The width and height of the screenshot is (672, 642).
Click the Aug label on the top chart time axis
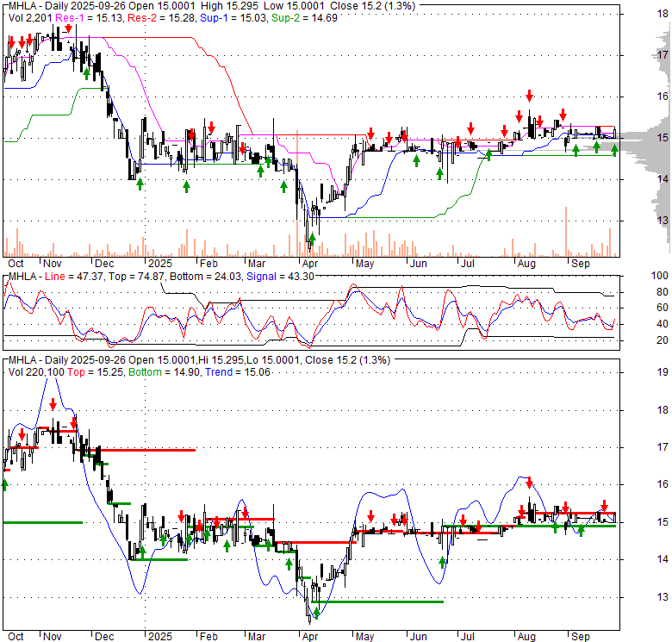(x=526, y=264)
